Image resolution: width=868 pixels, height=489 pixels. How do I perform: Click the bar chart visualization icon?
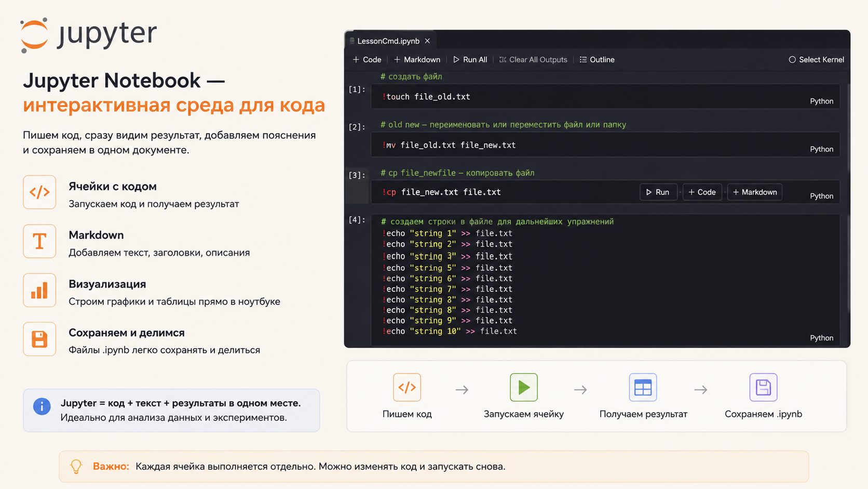pos(39,290)
